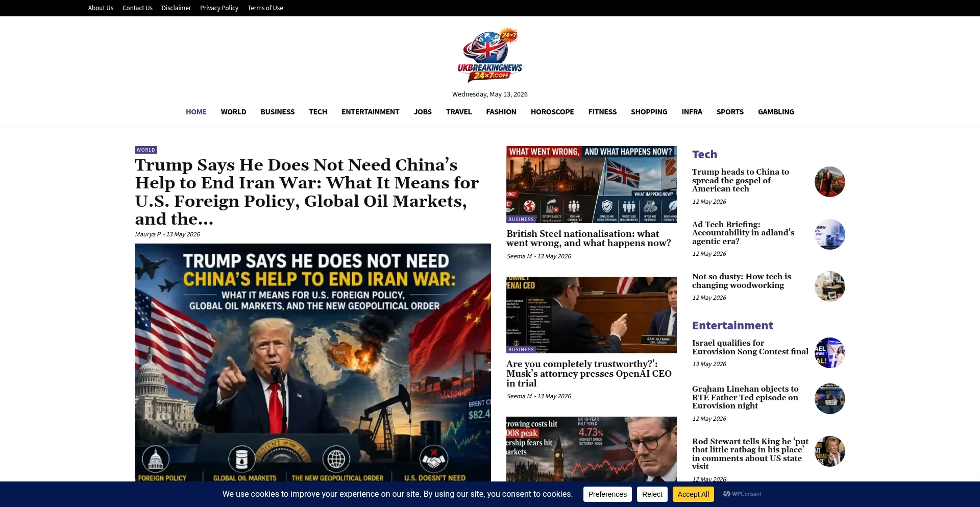The height and width of the screenshot is (507, 980).
Task: Click round thumbnail for Ad Tech Briefing
Action: point(829,234)
